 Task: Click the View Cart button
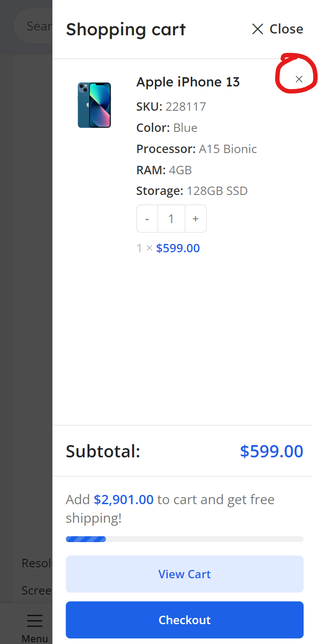[185, 574]
